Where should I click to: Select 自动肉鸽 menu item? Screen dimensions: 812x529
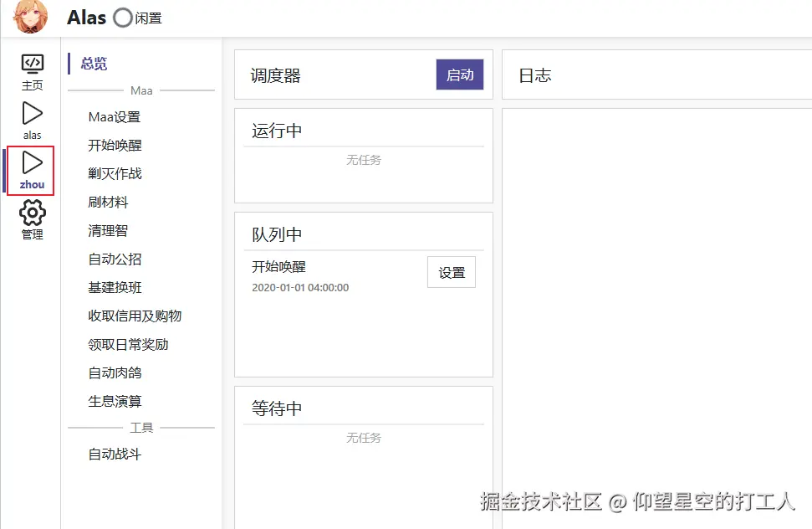[x=115, y=373]
